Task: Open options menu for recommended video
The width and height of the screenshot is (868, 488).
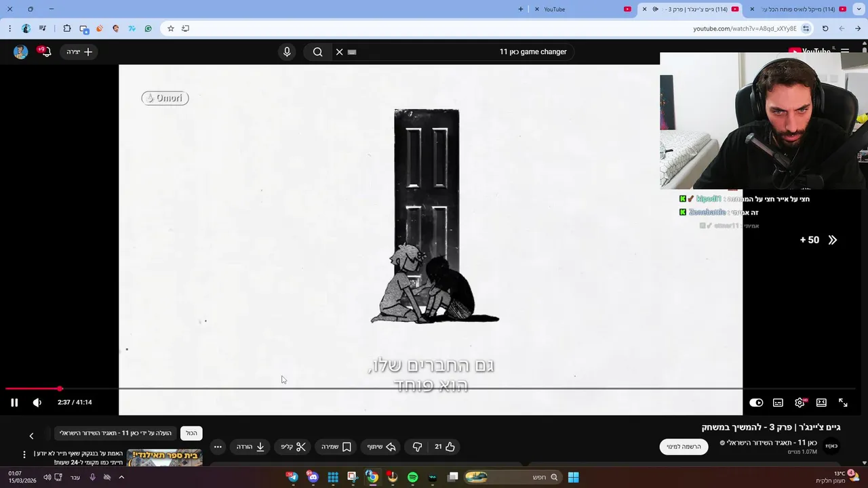Action: [24, 455]
